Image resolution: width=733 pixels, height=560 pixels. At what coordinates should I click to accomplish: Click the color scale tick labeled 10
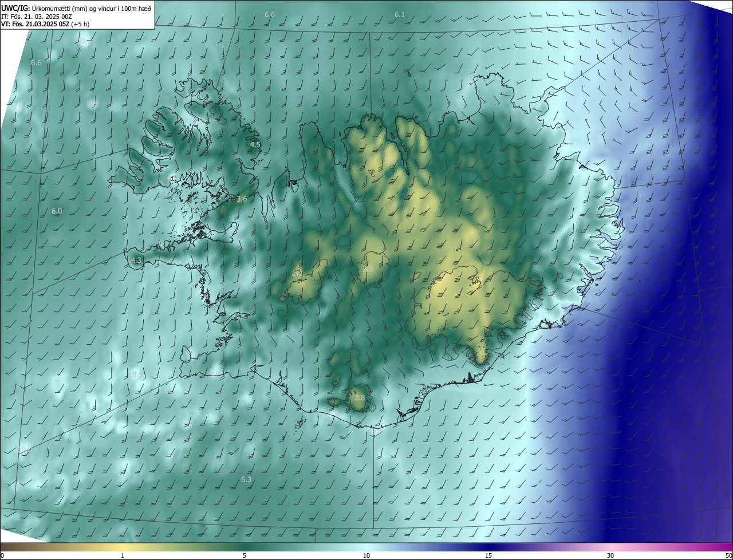tap(366, 555)
